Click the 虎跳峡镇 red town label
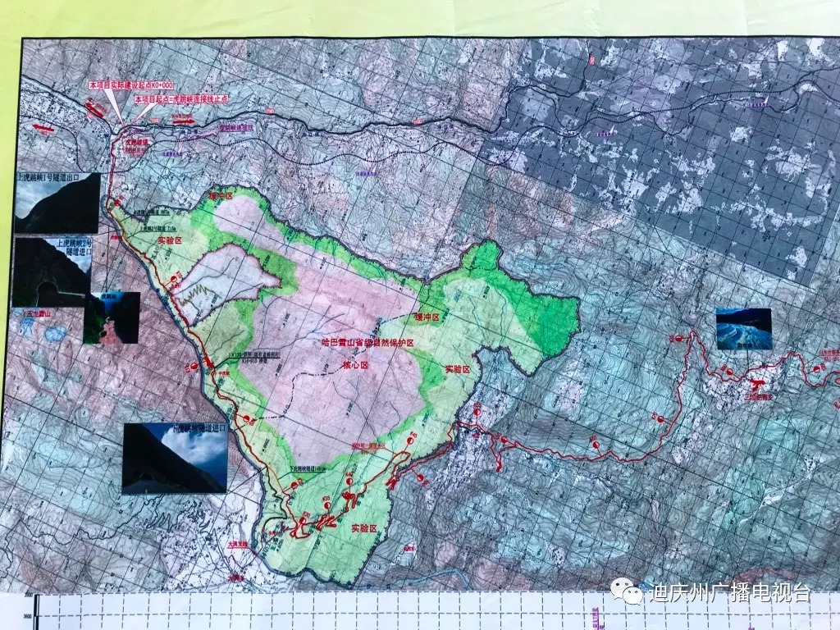The image size is (840, 630). [x=137, y=143]
